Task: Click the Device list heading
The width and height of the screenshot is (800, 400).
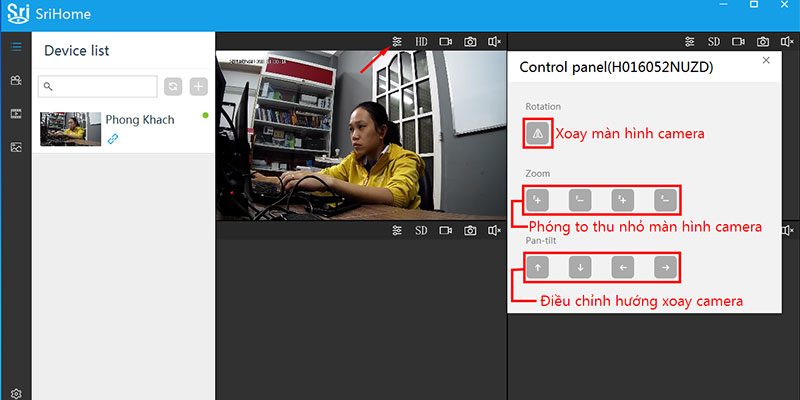Action: pyautogui.click(x=77, y=51)
